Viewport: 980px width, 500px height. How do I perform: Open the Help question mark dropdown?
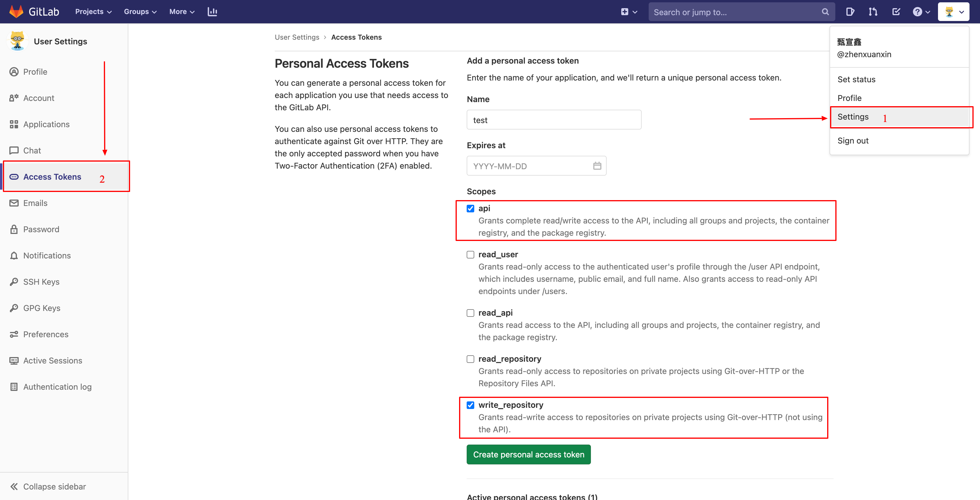921,12
